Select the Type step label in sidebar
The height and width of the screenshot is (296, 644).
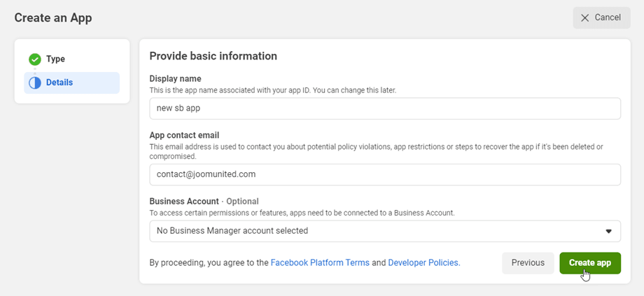(55, 59)
